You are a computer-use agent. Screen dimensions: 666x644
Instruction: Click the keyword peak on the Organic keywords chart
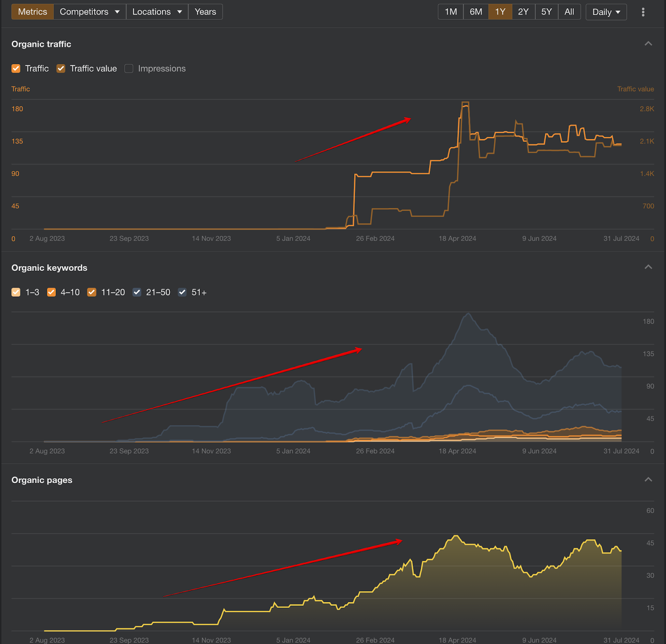(x=469, y=314)
